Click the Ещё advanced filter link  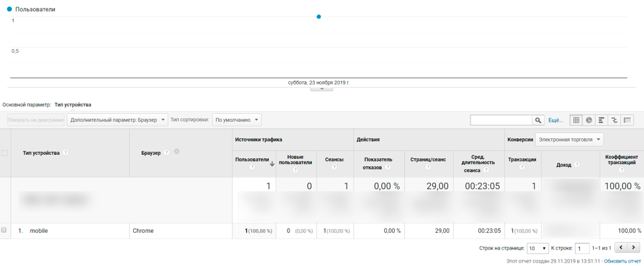click(556, 120)
